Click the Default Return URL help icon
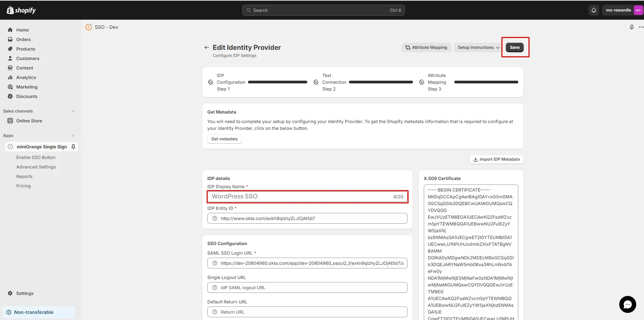The height and width of the screenshot is (320, 644). pos(215,312)
